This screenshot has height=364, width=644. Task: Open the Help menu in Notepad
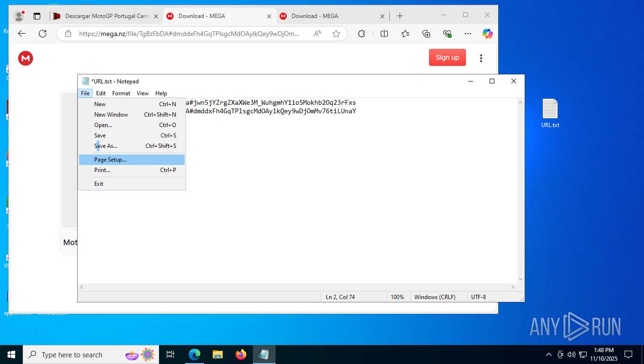[x=161, y=93]
